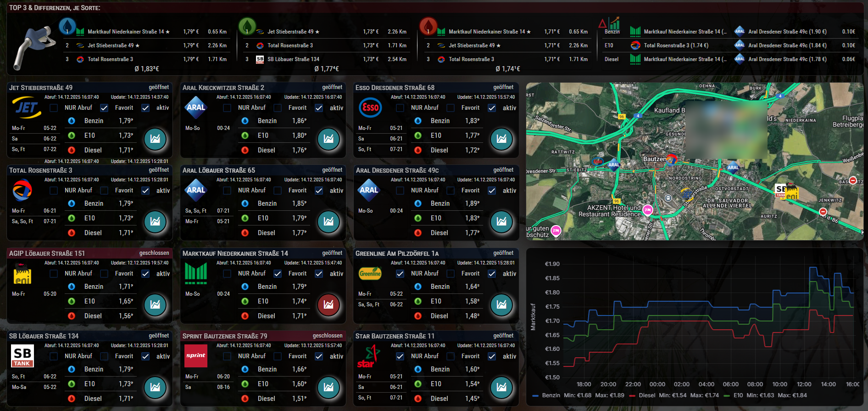Open price chart for Star Bautzener Straße 11
The height and width of the screenshot is (411, 868).
(501, 387)
